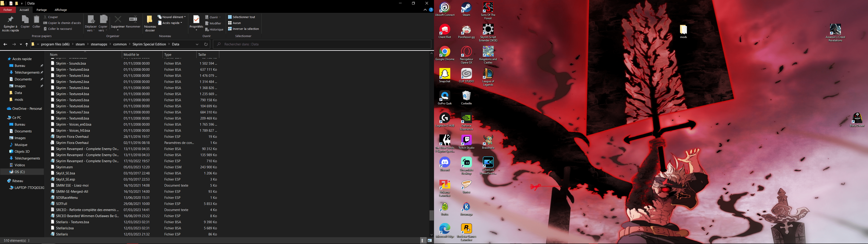Switch to large icons view in status bar
This screenshot has width=868, height=244.
[x=430, y=241]
